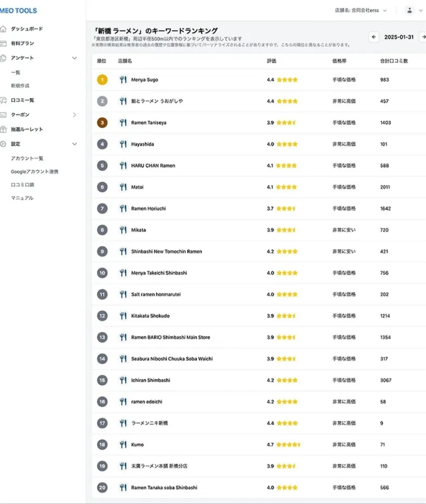This screenshot has width=426, height=504.
Task: Click the lottery roulette gift icon
Action: coord(4,129)
